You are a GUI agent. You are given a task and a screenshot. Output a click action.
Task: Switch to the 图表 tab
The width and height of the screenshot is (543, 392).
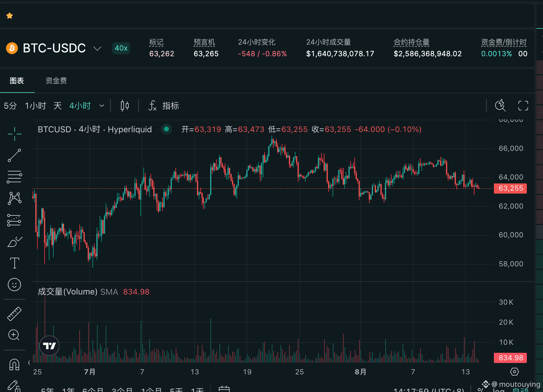(x=17, y=80)
